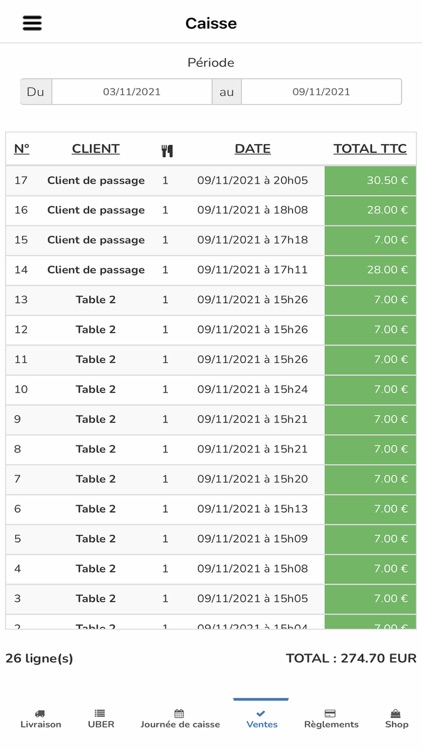
Task: Tap the Règlements credit card icon
Action: pos(330,713)
